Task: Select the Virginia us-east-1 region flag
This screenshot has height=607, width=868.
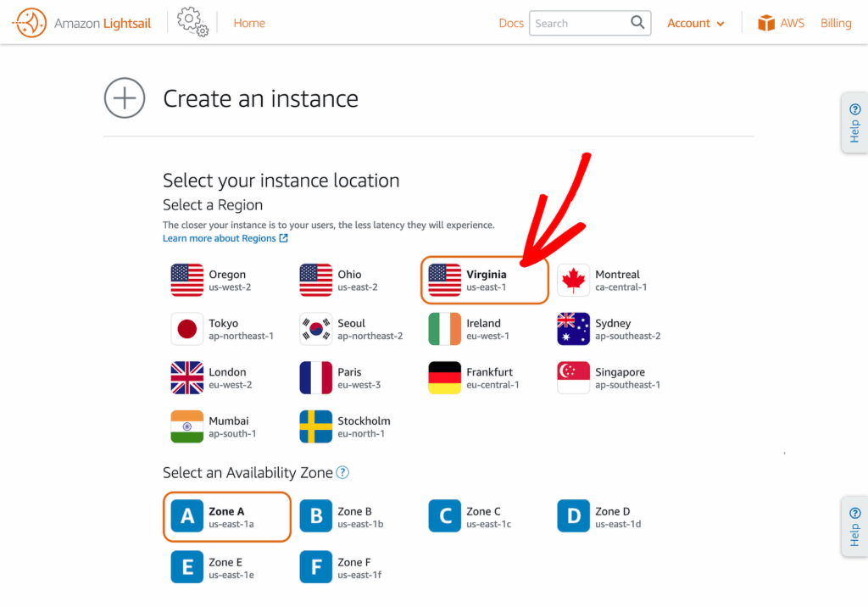Action: pyautogui.click(x=444, y=281)
